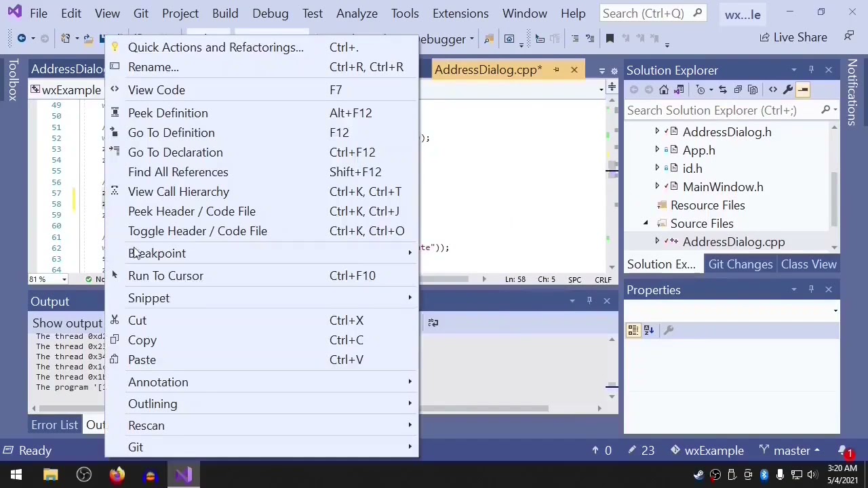Click Open File folder icon in toolbar
The width and height of the screenshot is (868, 488).
pos(88,39)
